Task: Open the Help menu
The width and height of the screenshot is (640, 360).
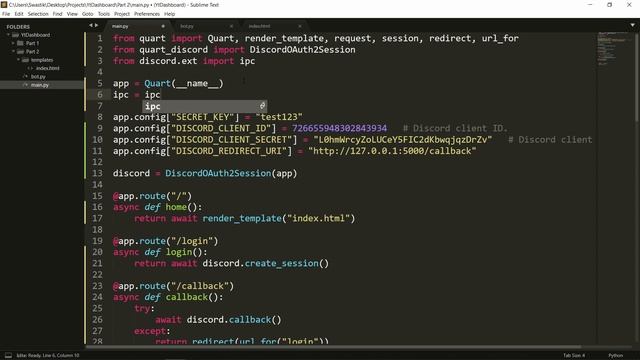Action: pos(169,14)
